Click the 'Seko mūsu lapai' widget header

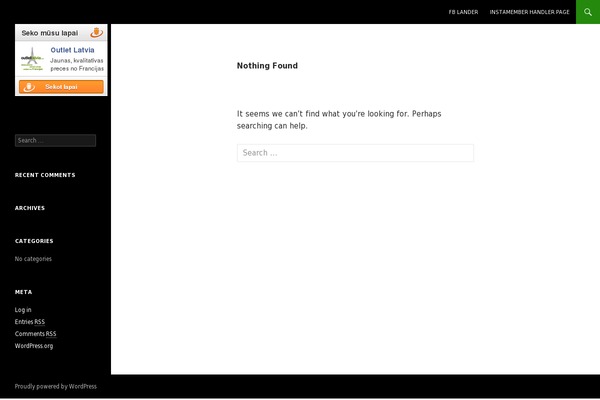pyautogui.click(x=61, y=33)
